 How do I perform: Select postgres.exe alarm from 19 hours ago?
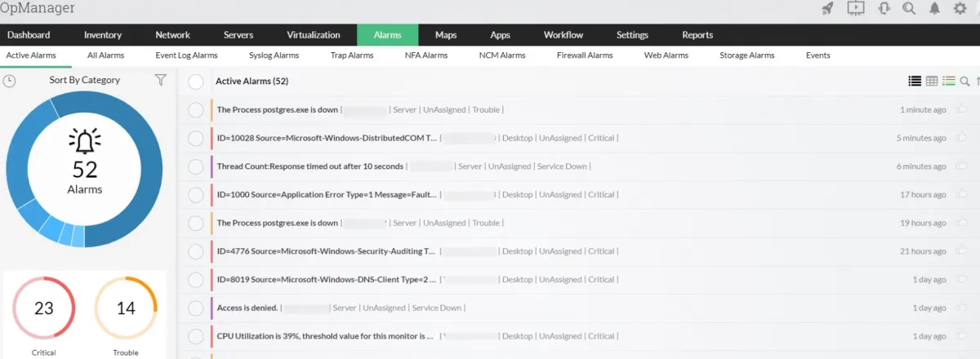pyautogui.click(x=195, y=223)
